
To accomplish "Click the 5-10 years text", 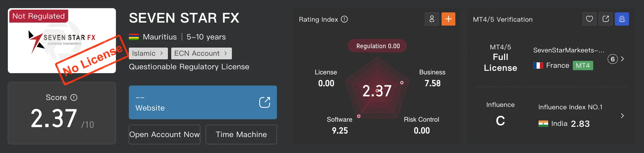I will (206, 37).
